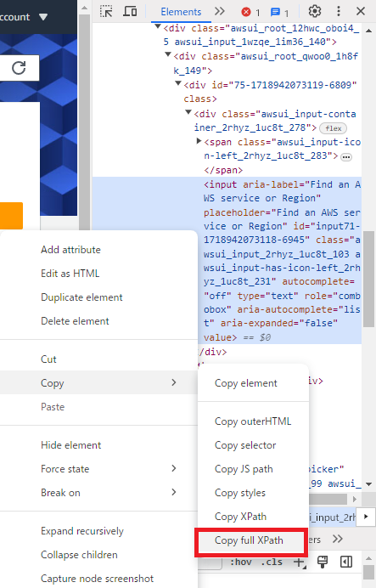The image size is (376, 588).
Task: Click the DOM tree scroll-up arrow
Action: pyautogui.click(x=369, y=31)
